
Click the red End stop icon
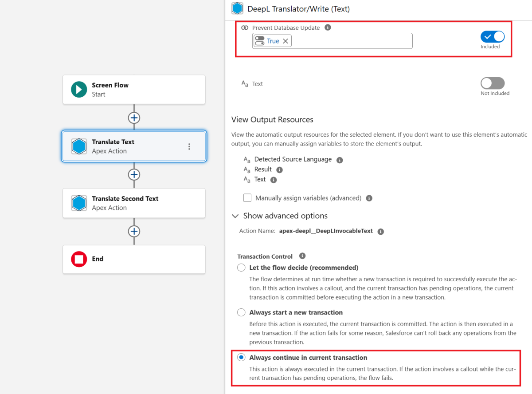pos(79,259)
